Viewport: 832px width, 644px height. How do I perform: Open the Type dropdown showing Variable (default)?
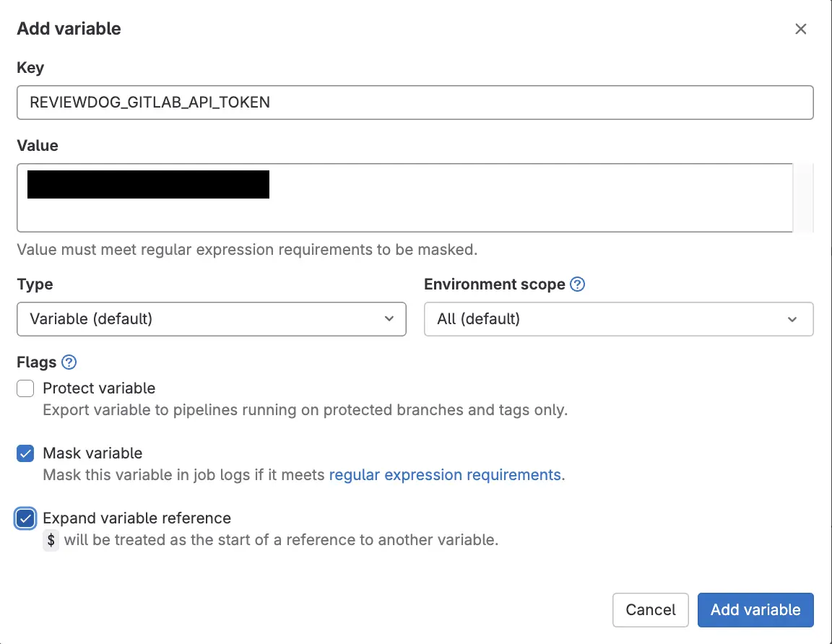point(212,318)
